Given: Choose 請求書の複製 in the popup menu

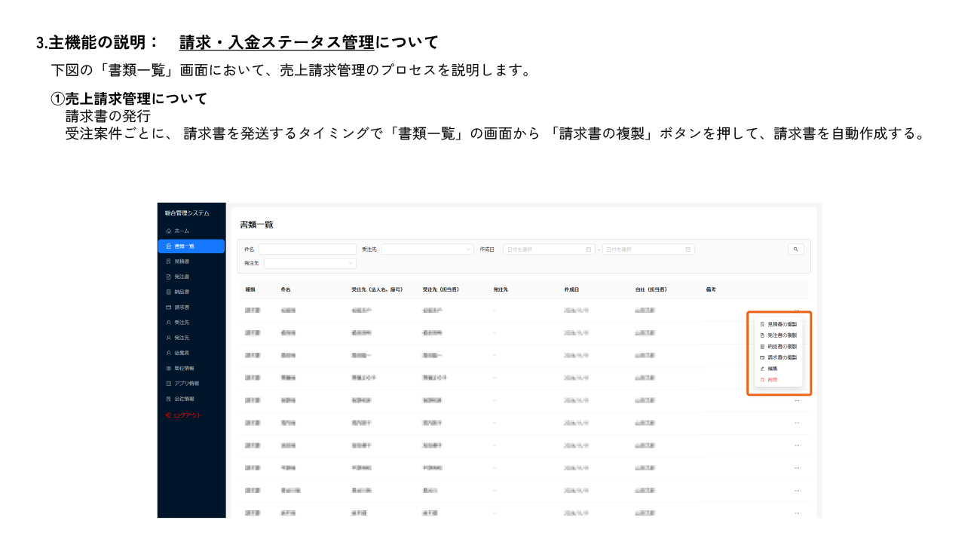Looking at the screenshot, I should [x=779, y=357].
